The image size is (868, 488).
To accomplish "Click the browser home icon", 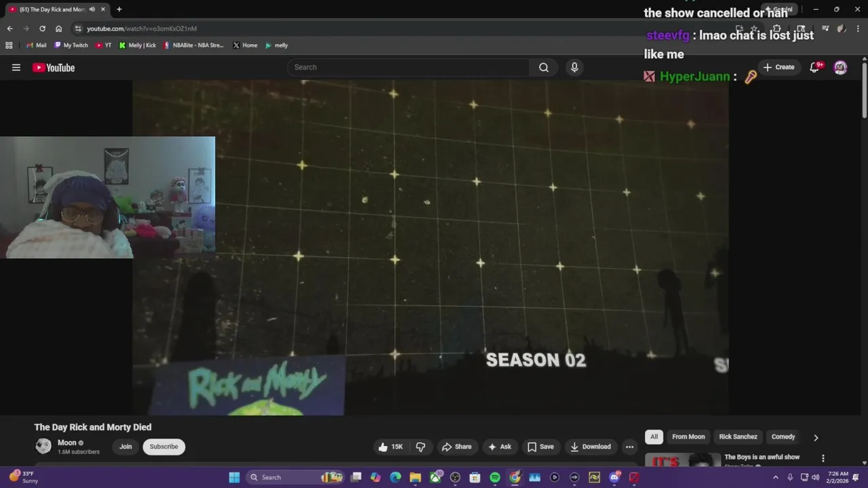I will point(58,28).
